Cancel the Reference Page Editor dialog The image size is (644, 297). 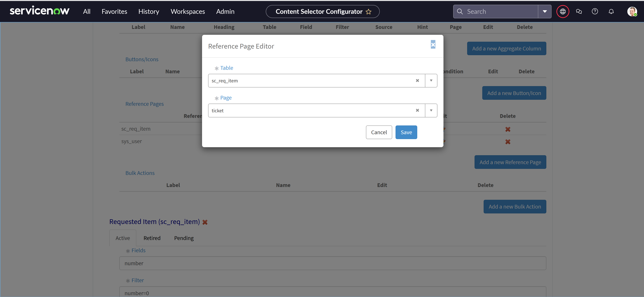point(379,132)
